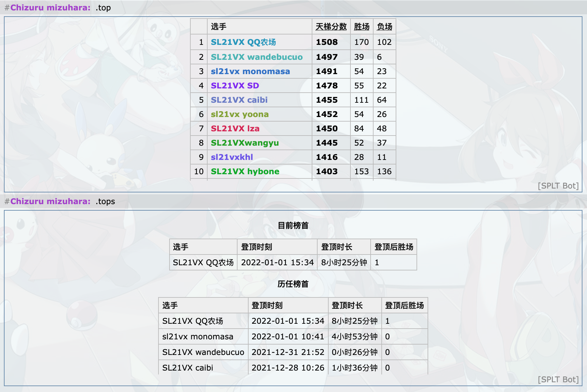Click the 目前榜首 heading
Screen dimensions: 587x392
click(x=293, y=226)
